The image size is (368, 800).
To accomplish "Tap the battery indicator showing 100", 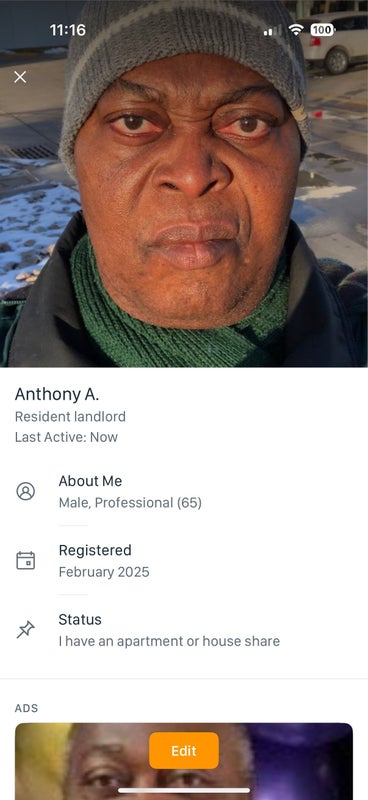I will pyautogui.click(x=323, y=30).
